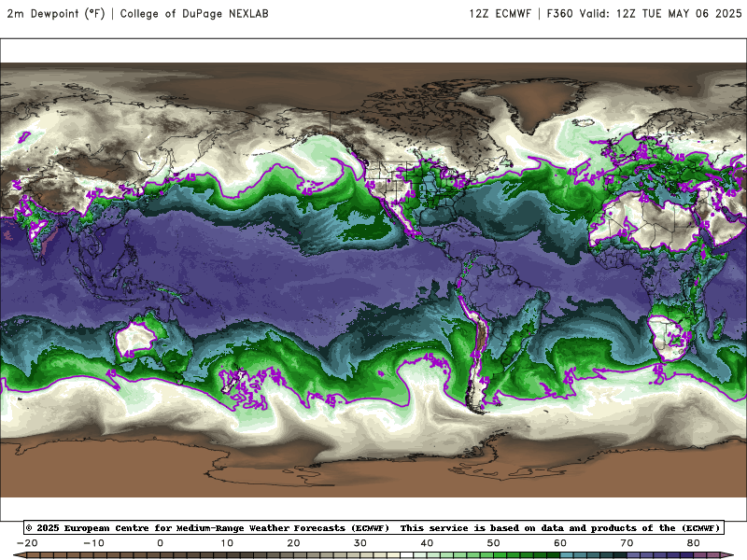Click the "-10" color scale label
The image size is (747, 560).
94,543
